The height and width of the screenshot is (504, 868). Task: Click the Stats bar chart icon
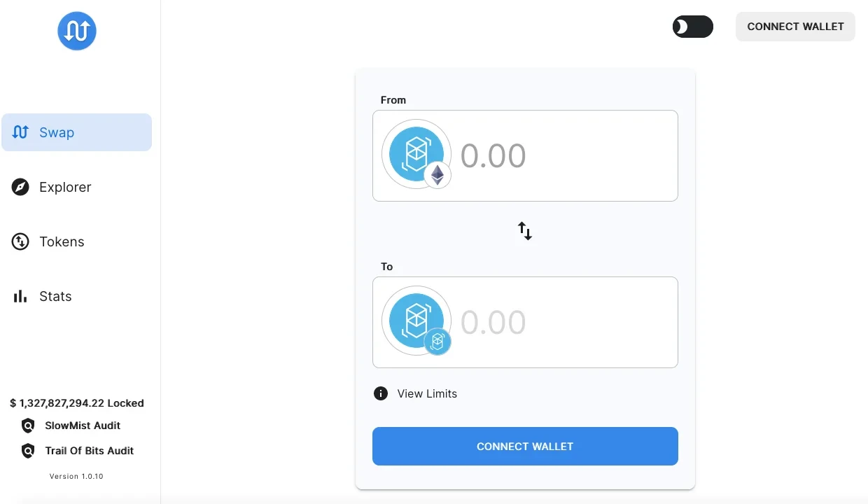20,296
